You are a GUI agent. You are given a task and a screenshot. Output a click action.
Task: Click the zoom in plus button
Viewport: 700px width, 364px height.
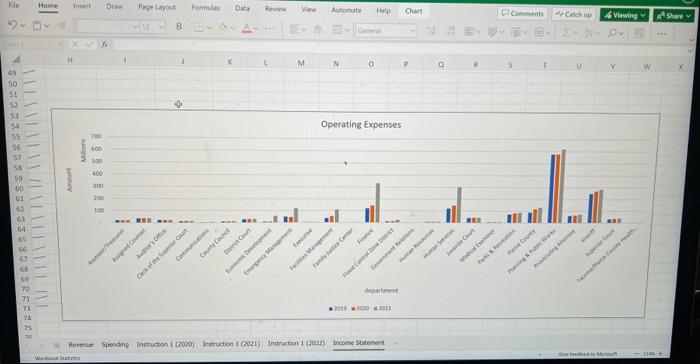pos(661,353)
